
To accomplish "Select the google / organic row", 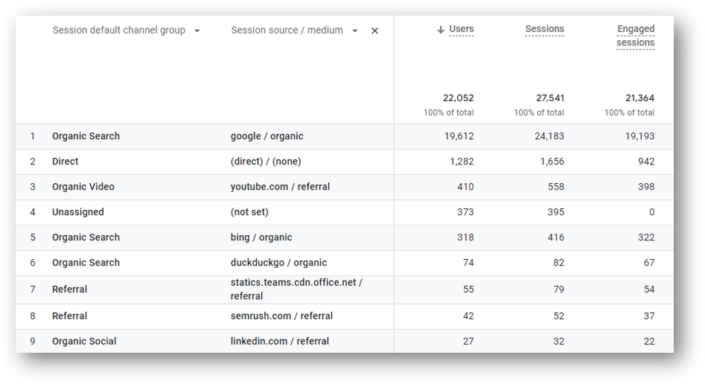I will pos(344,136).
